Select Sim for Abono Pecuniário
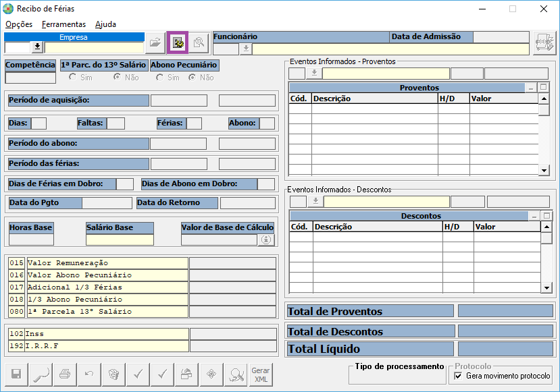This screenshot has height=392, width=560. (160, 78)
